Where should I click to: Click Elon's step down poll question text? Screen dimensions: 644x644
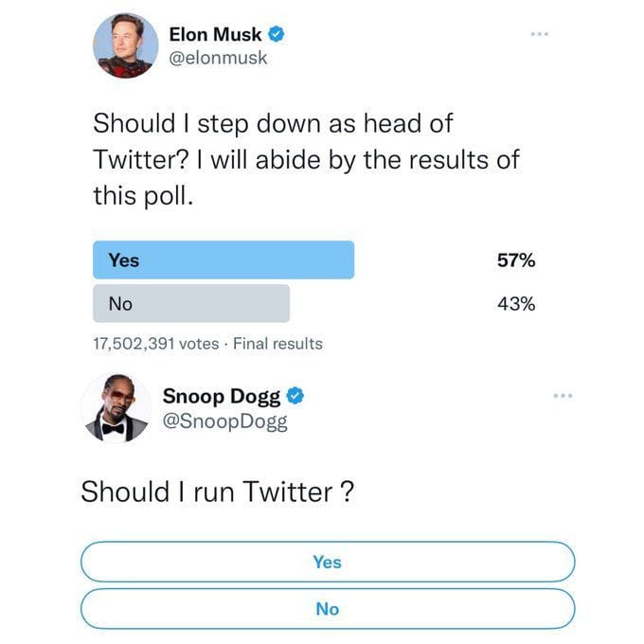pos(305,159)
